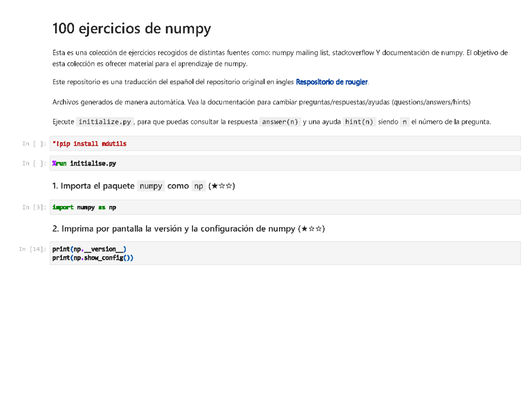The height and width of the screenshot is (411, 532).
Task: Click the prompt beside %run initialise.py
Action: (34, 163)
